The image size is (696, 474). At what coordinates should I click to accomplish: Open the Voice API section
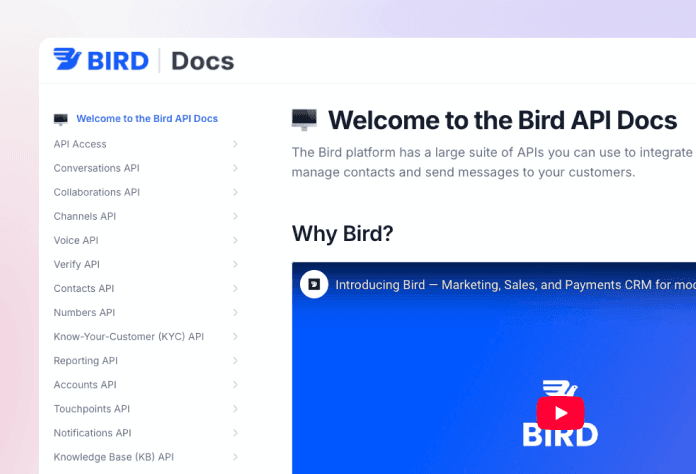(76, 240)
